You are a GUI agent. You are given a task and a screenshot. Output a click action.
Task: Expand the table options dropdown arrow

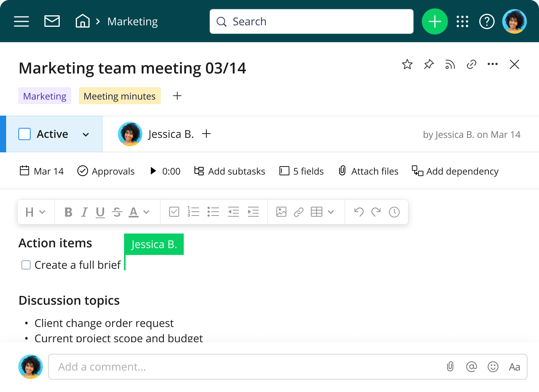(x=331, y=212)
